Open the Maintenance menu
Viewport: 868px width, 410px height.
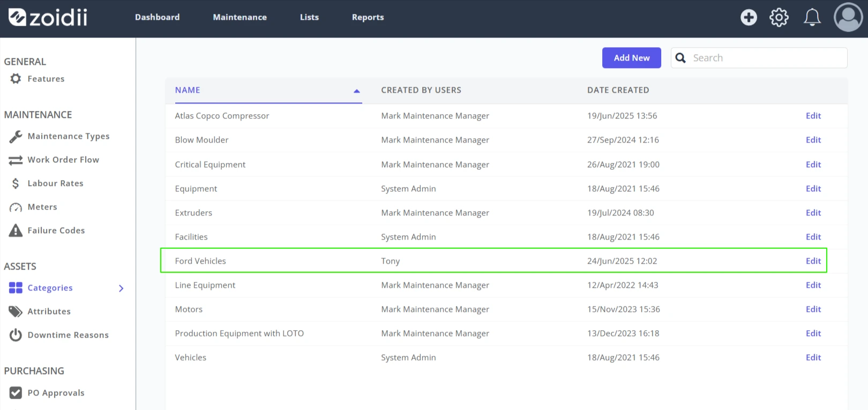[240, 17]
